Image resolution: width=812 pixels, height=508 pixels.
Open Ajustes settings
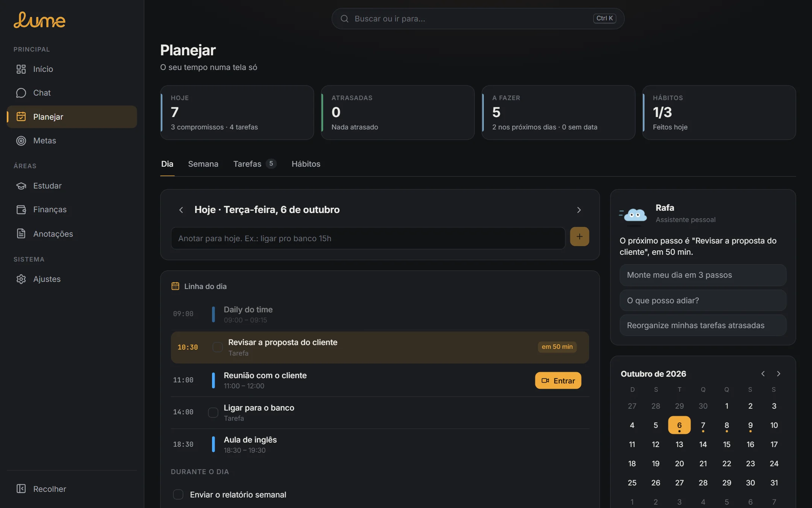pyautogui.click(x=72, y=279)
